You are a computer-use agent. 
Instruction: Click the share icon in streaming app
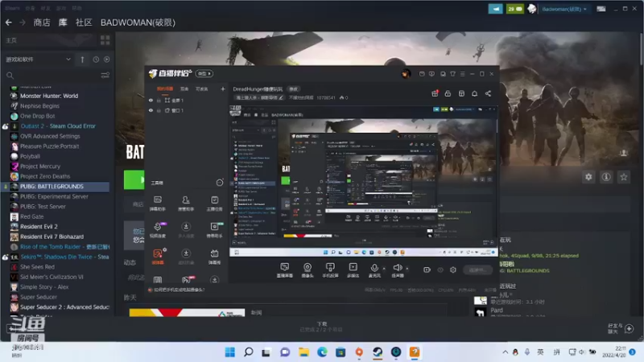click(488, 93)
